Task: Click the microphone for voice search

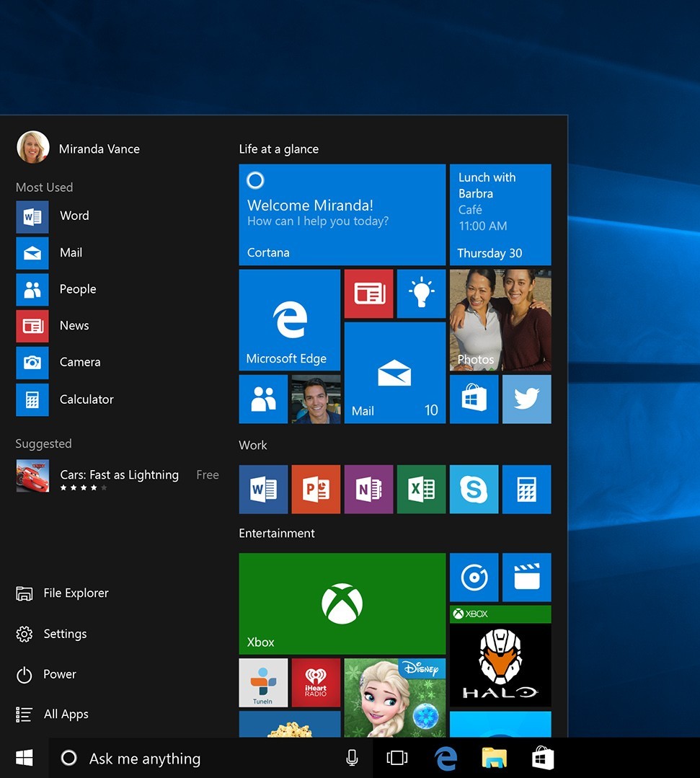Action: tap(351, 758)
